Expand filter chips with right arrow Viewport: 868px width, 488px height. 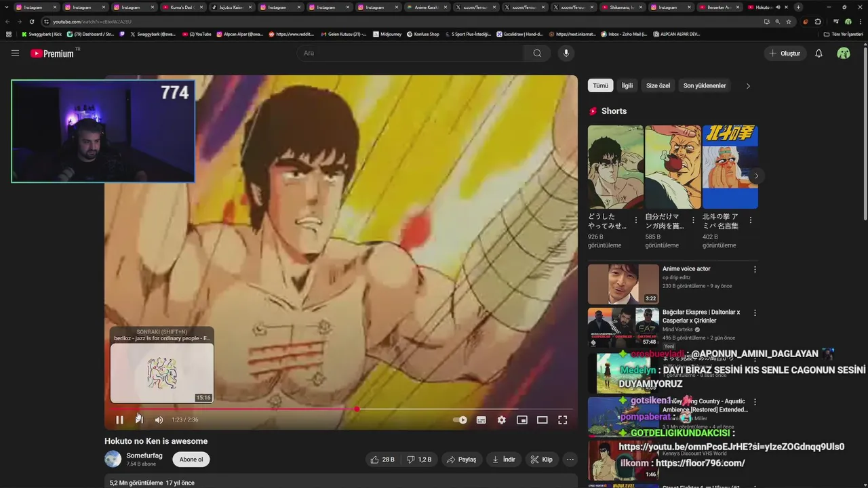coord(748,86)
